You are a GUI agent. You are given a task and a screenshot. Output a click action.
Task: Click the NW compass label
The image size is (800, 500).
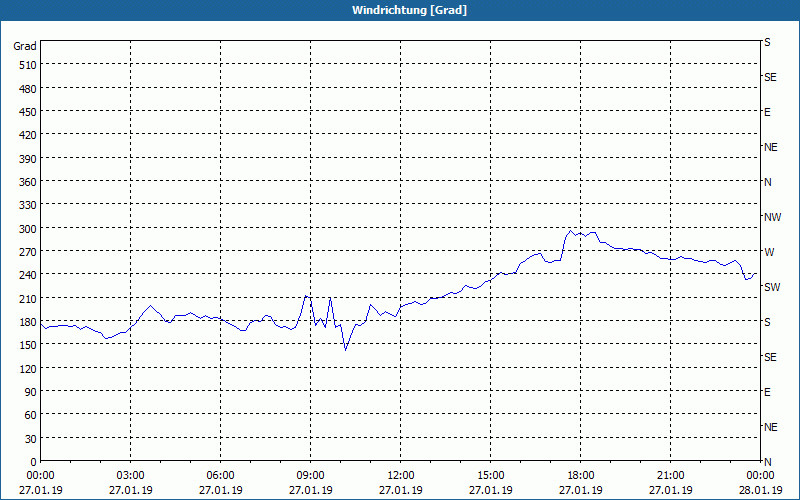click(772, 217)
